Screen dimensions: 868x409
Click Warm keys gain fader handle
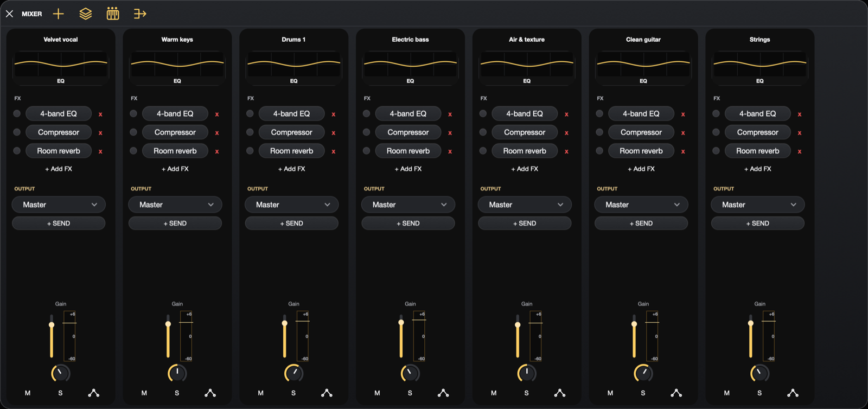(168, 324)
